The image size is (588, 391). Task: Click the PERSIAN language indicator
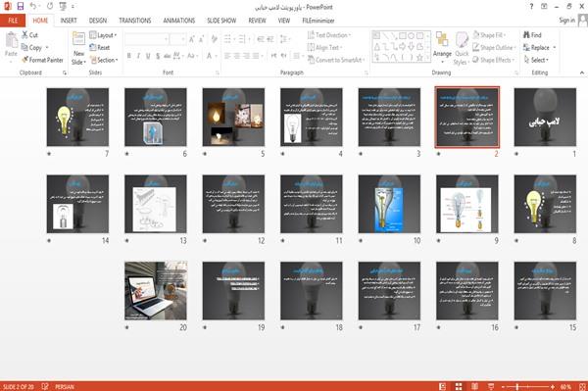[x=64, y=386]
